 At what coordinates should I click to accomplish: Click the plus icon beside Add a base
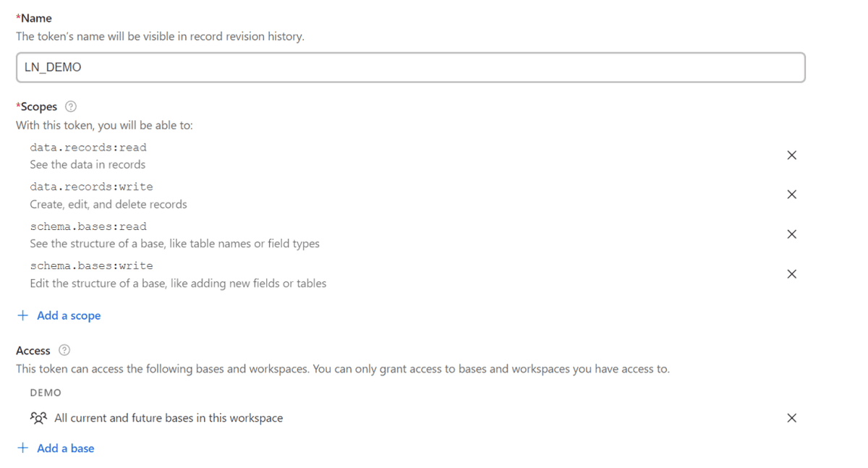(23, 448)
